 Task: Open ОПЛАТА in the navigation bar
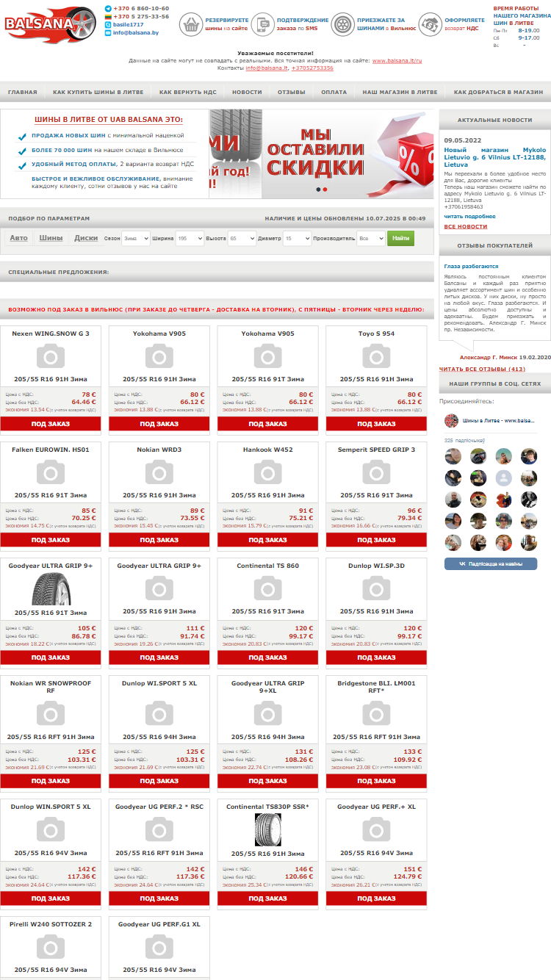tap(334, 92)
